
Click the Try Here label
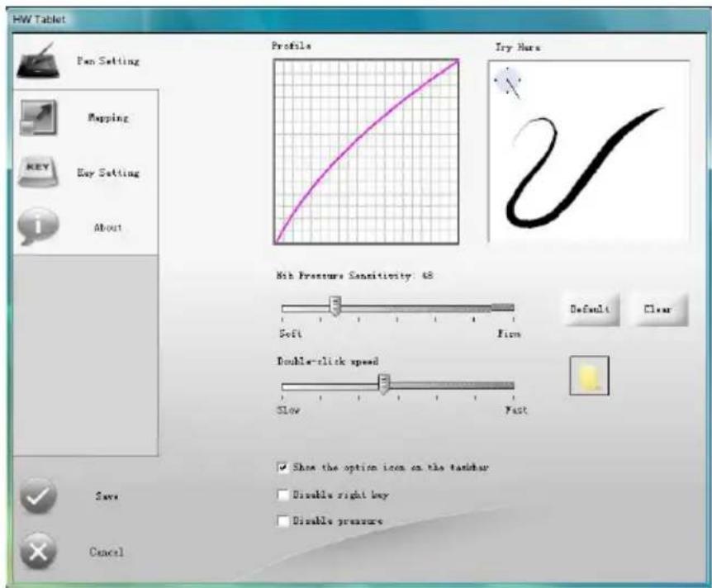coord(518,47)
